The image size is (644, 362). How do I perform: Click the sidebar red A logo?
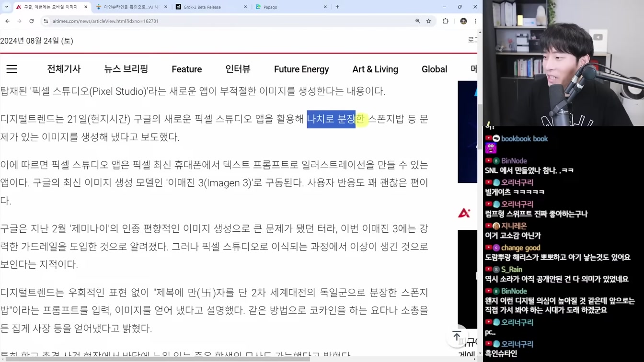pyautogui.click(x=464, y=213)
